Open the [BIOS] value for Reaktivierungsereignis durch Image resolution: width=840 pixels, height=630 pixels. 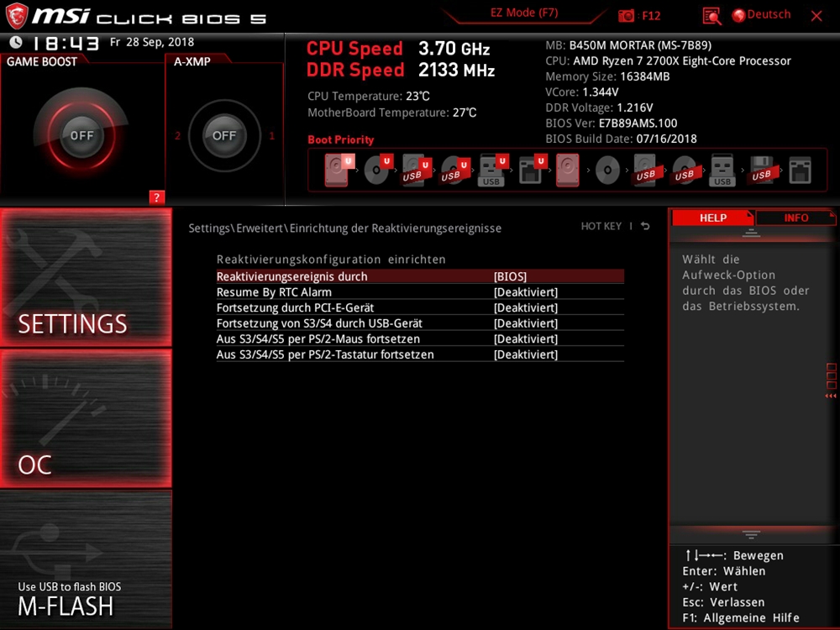click(510, 276)
